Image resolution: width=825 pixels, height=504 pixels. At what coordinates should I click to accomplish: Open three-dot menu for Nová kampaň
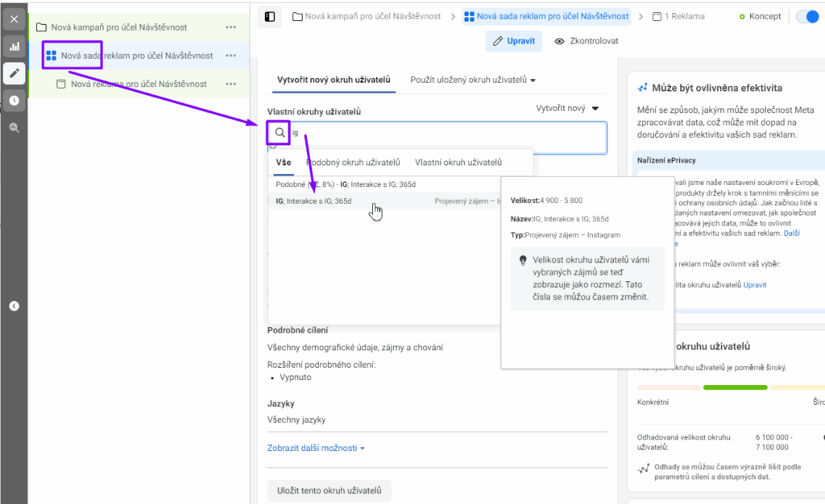coord(231,27)
